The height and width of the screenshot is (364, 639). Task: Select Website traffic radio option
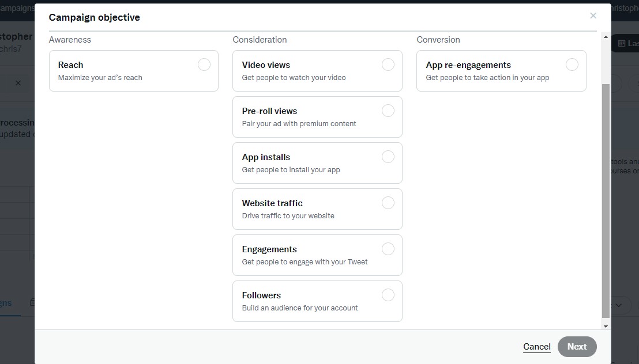(388, 203)
